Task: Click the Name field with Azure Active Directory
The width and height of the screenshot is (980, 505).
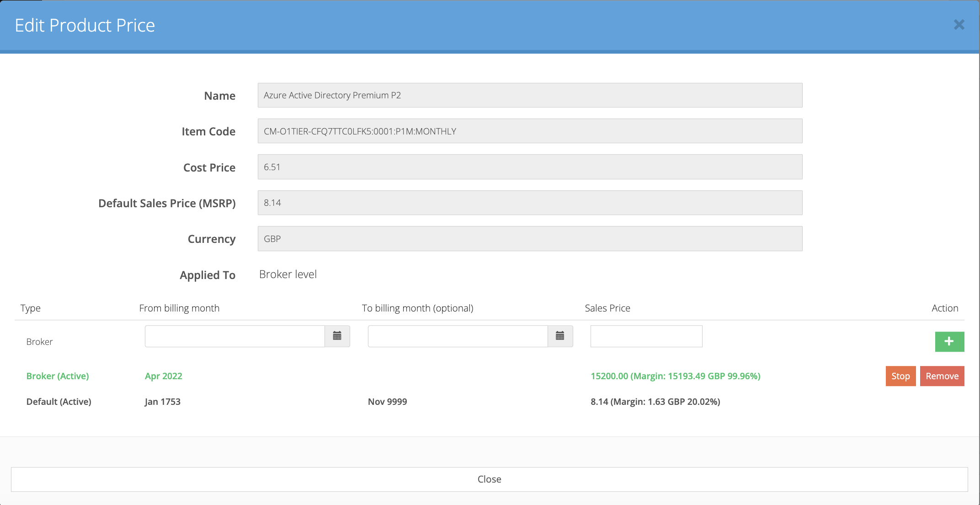Action: tap(530, 95)
